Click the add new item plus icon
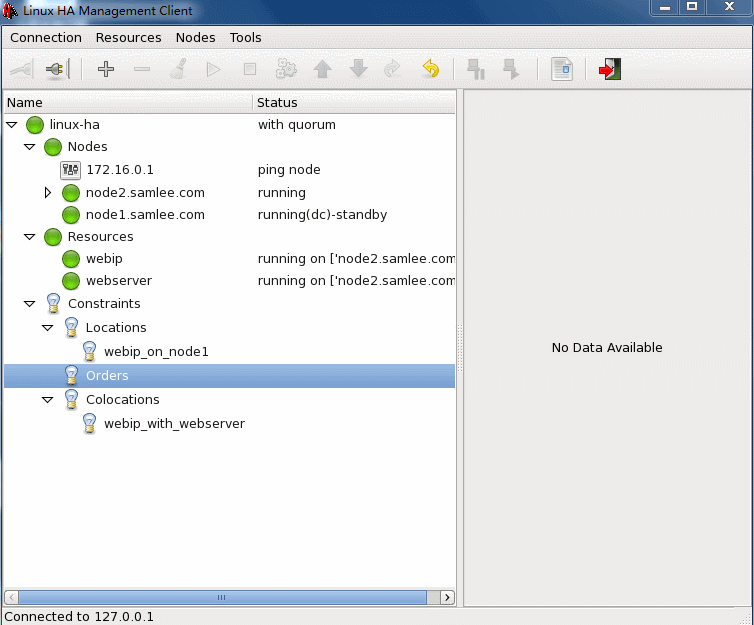Image resolution: width=754 pixels, height=625 pixels. coord(105,69)
